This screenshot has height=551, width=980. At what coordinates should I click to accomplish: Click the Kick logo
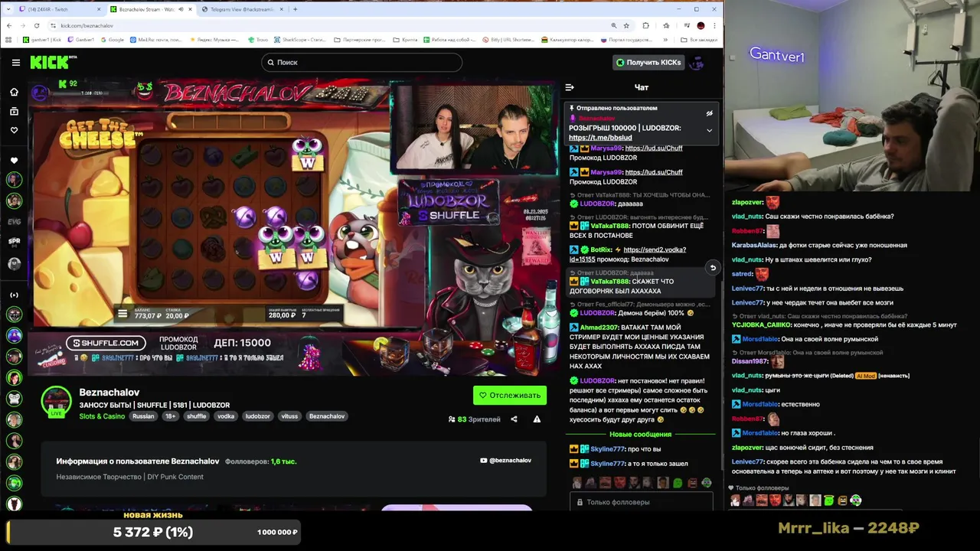pos(51,62)
